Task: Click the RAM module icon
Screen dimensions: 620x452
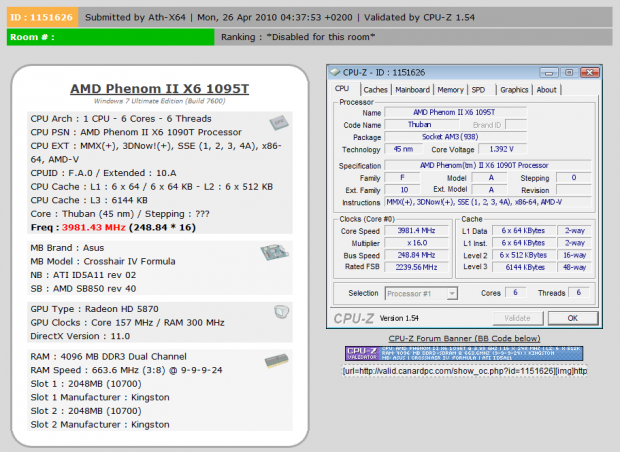Action: pos(276,361)
